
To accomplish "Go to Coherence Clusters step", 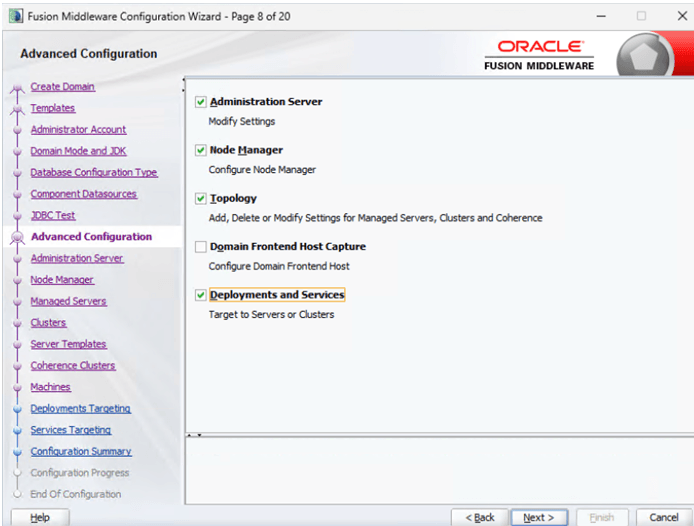I will [73, 366].
